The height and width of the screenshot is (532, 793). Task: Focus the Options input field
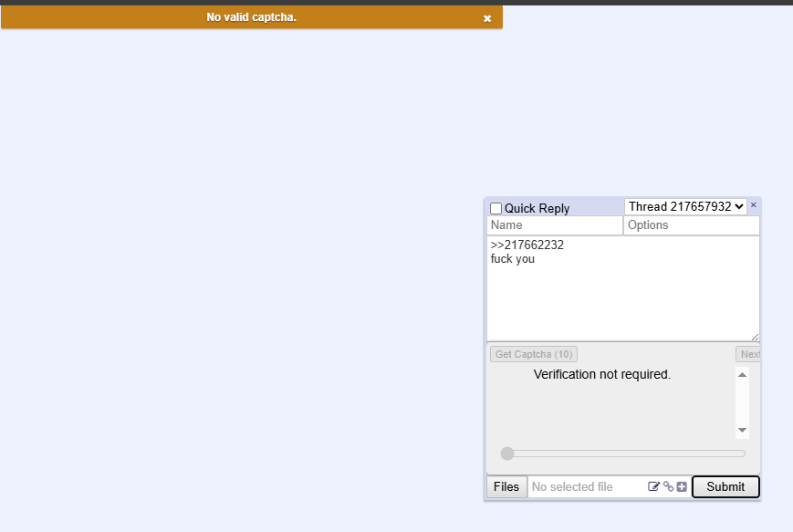pos(692,225)
